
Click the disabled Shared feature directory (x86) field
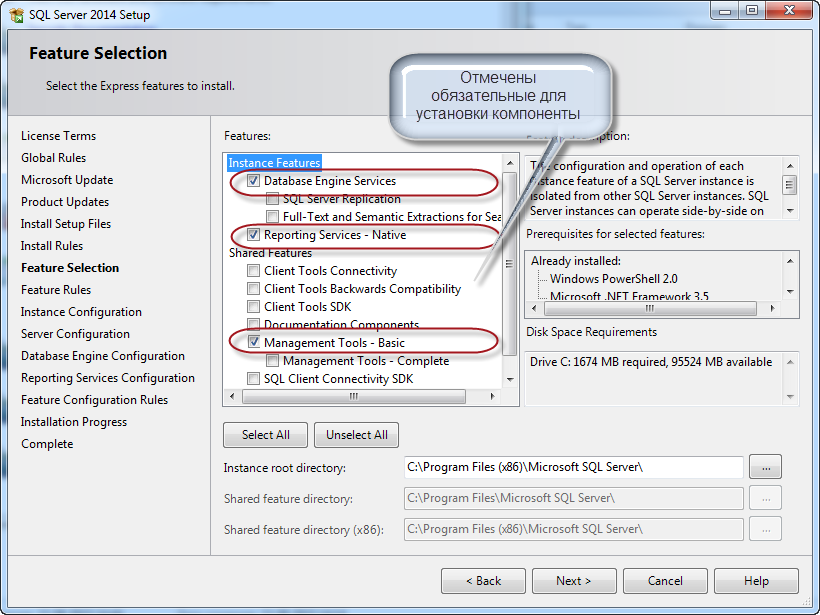click(x=574, y=529)
